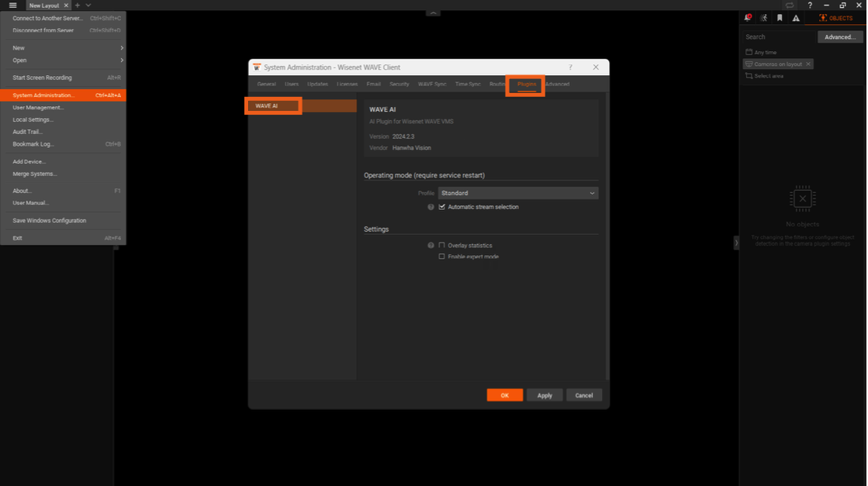
Task: Open Local Settings from menu
Action: point(63,120)
